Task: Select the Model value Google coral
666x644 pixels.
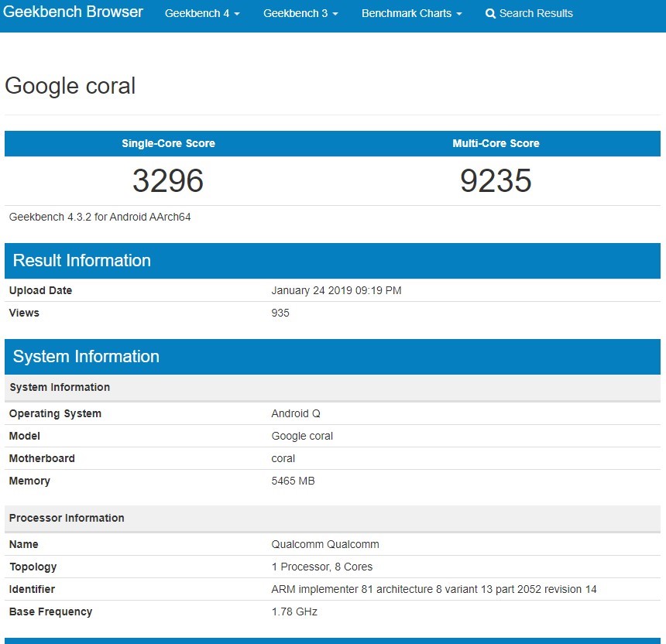Action: [302, 436]
